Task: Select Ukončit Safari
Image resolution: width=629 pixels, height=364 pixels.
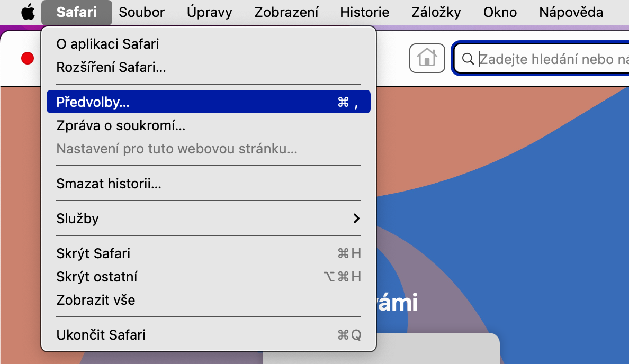Action: point(209,335)
